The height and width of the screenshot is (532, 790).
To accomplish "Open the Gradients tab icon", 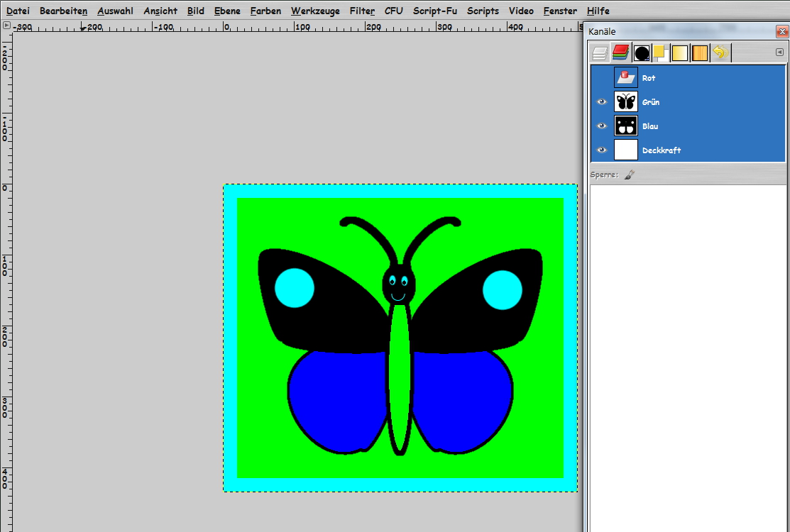I will (x=680, y=53).
